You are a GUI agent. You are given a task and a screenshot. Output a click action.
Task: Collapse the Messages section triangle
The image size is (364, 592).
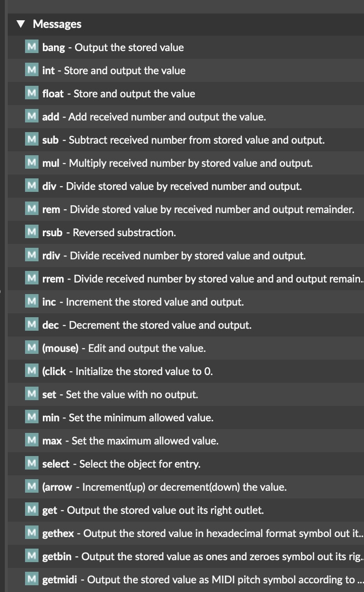[20, 24]
